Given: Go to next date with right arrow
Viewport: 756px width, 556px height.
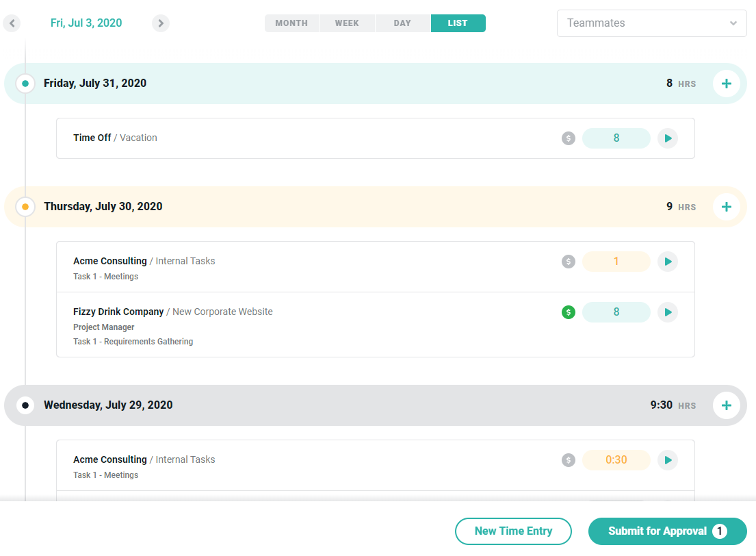Looking at the screenshot, I should coord(161,23).
